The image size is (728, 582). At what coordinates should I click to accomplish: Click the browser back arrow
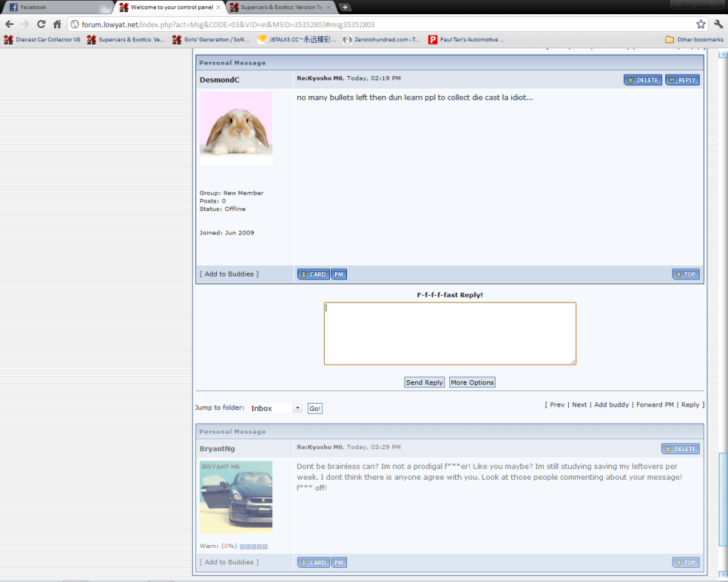click(9, 24)
